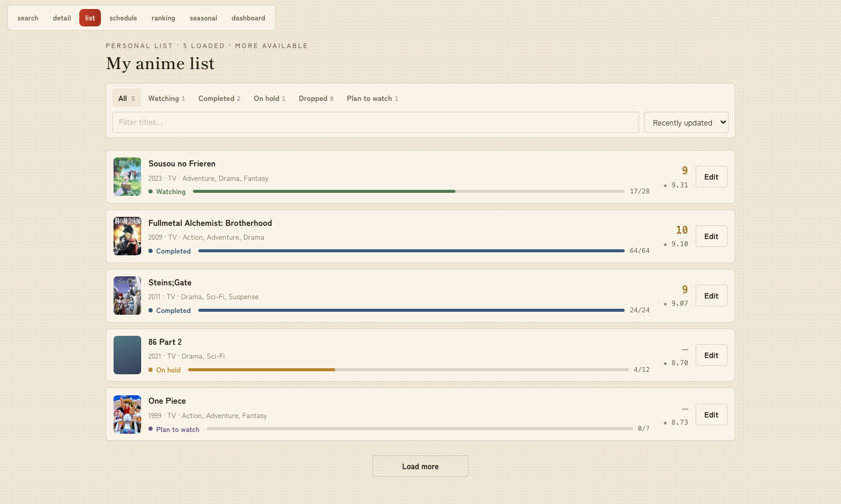Filter list by Plan to watch
Screen dimensions: 841x504
(x=372, y=99)
